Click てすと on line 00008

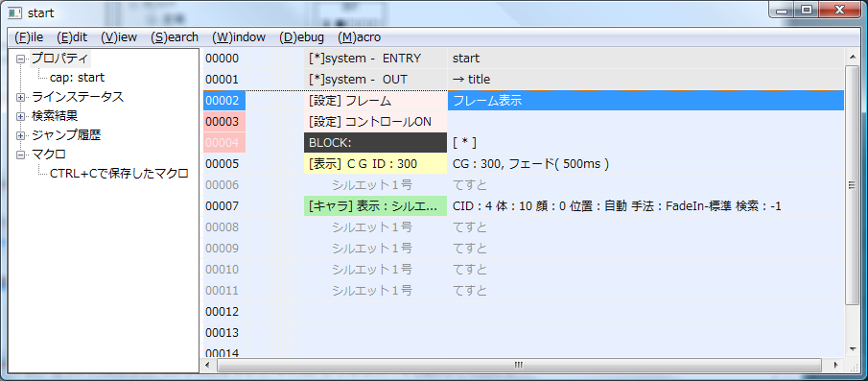(x=470, y=227)
